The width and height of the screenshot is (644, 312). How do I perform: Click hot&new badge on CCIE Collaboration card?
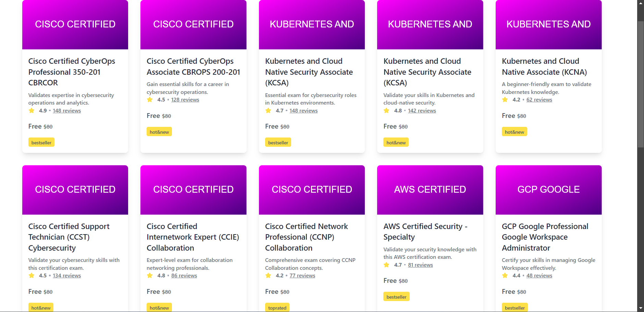pyautogui.click(x=159, y=308)
